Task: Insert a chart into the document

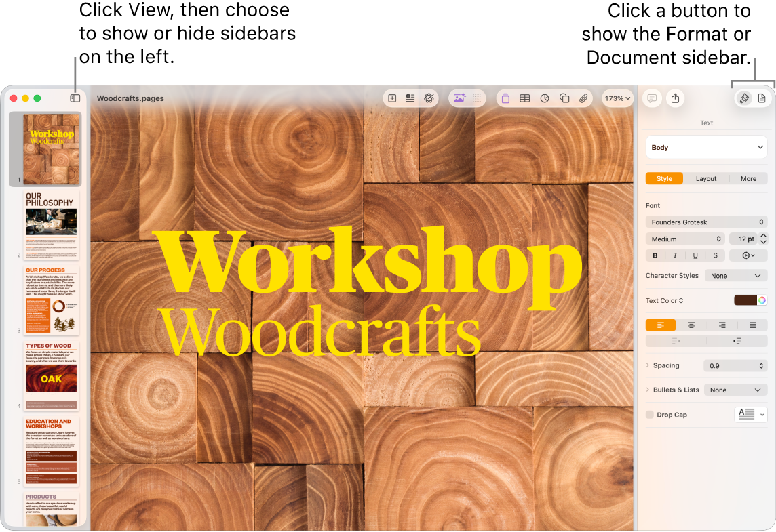Action: click(544, 98)
